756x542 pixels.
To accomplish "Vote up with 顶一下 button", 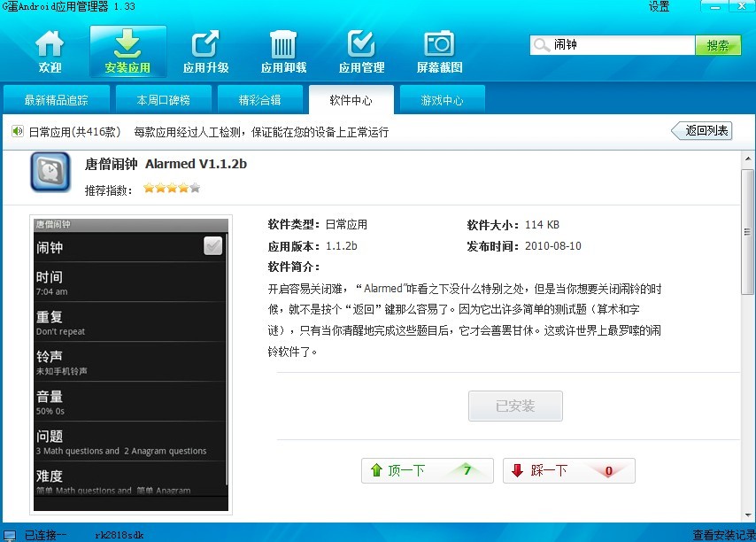I will click(x=428, y=470).
